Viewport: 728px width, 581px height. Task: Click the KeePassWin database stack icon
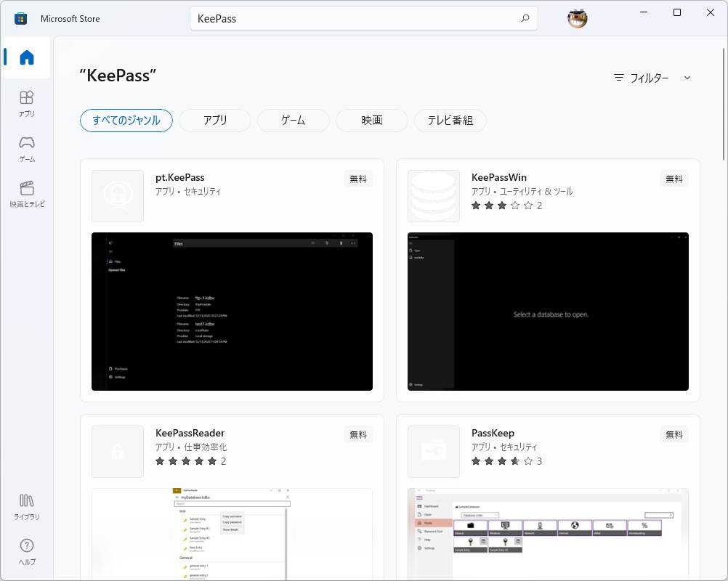point(433,195)
